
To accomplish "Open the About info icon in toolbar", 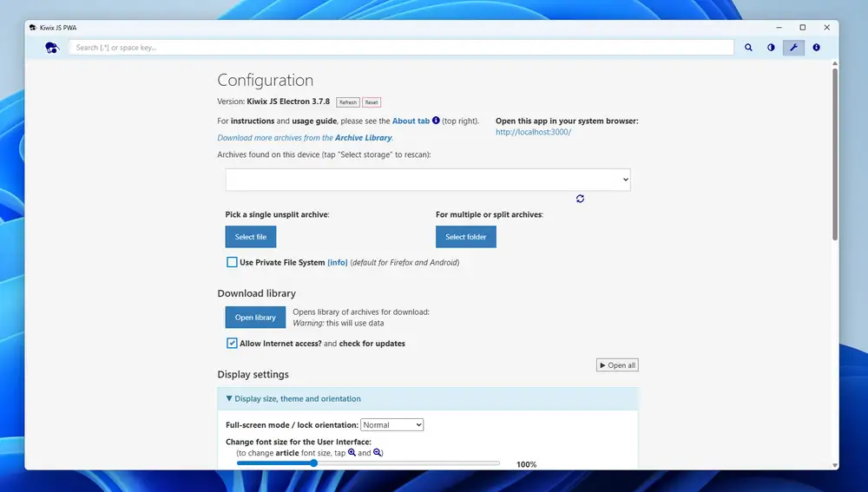I will click(816, 48).
